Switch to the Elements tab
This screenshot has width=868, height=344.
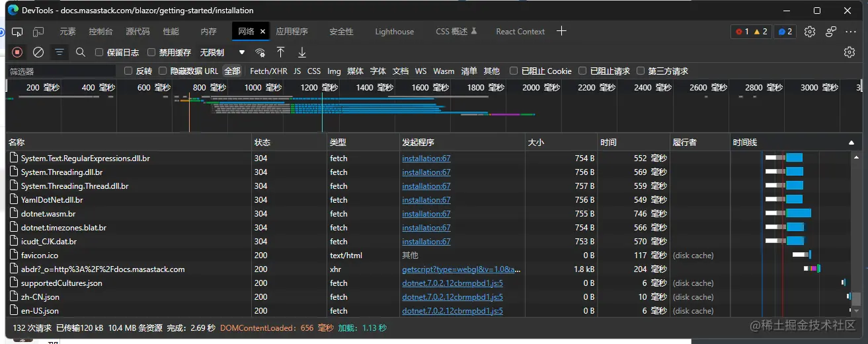coord(67,32)
